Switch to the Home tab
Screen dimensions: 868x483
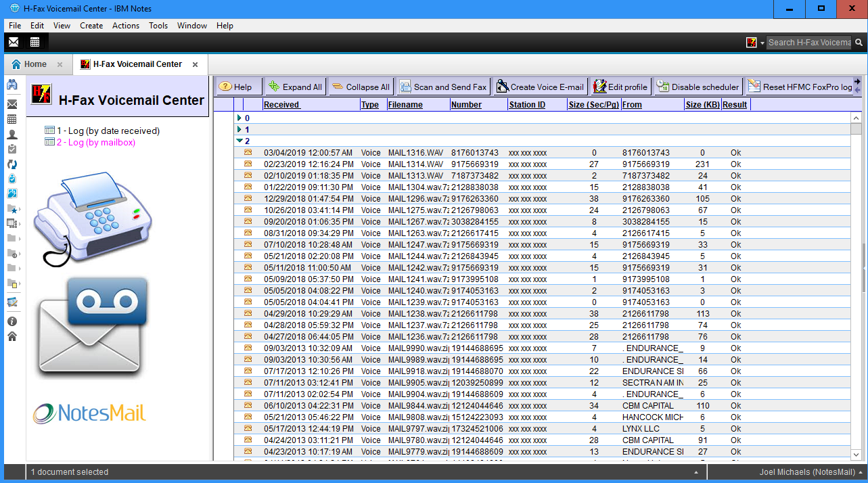click(35, 64)
